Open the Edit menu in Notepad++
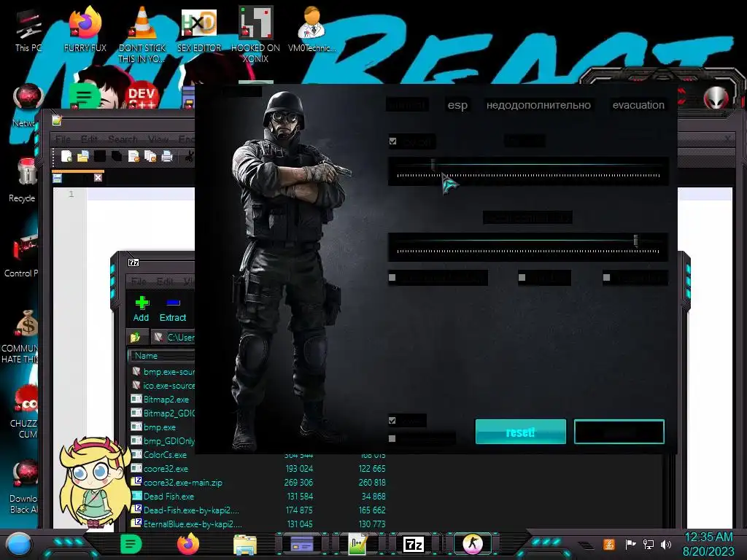 89,139
